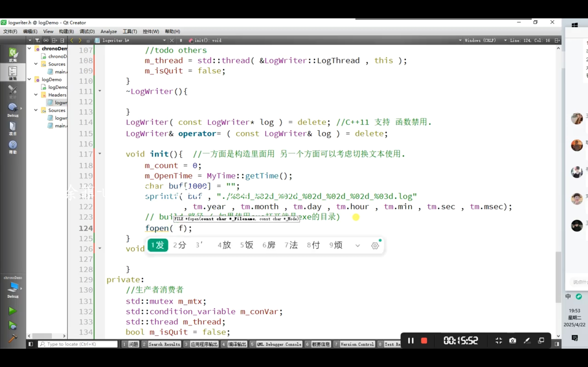Image resolution: width=588 pixels, height=367 pixels.
Task: Select IME candidate 4 放
Action: pos(224,245)
